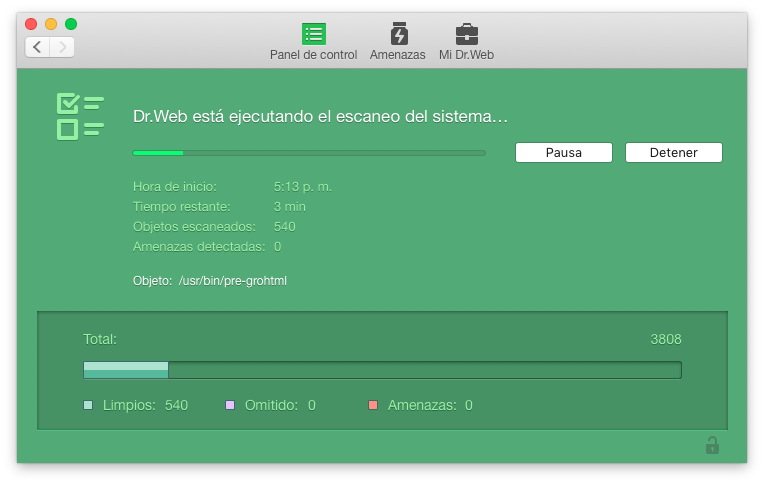Minimize the window with yellow button
764x484 pixels.
coord(51,24)
